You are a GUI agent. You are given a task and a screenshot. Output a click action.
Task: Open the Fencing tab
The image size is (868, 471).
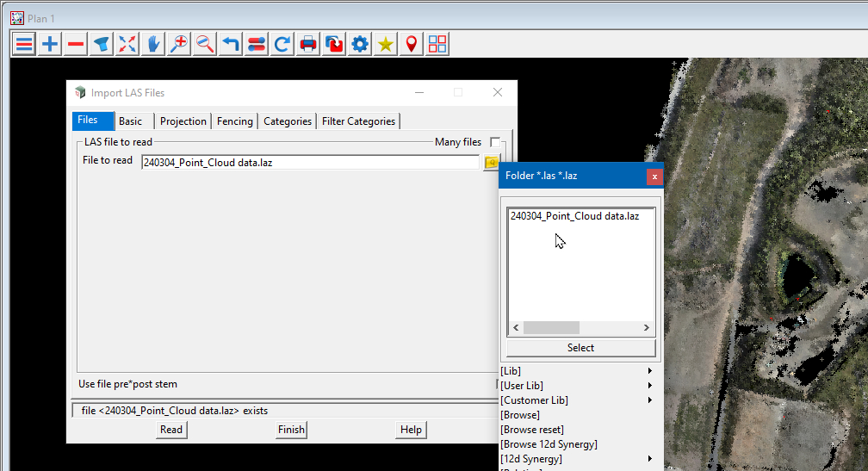tap(235, 121)
